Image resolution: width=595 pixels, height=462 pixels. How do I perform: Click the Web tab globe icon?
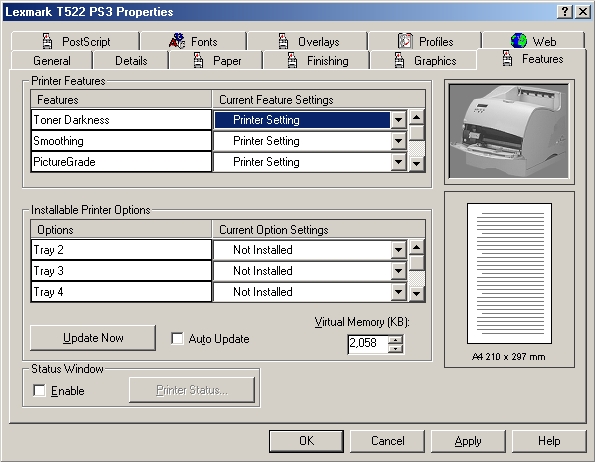coord(518,41)
